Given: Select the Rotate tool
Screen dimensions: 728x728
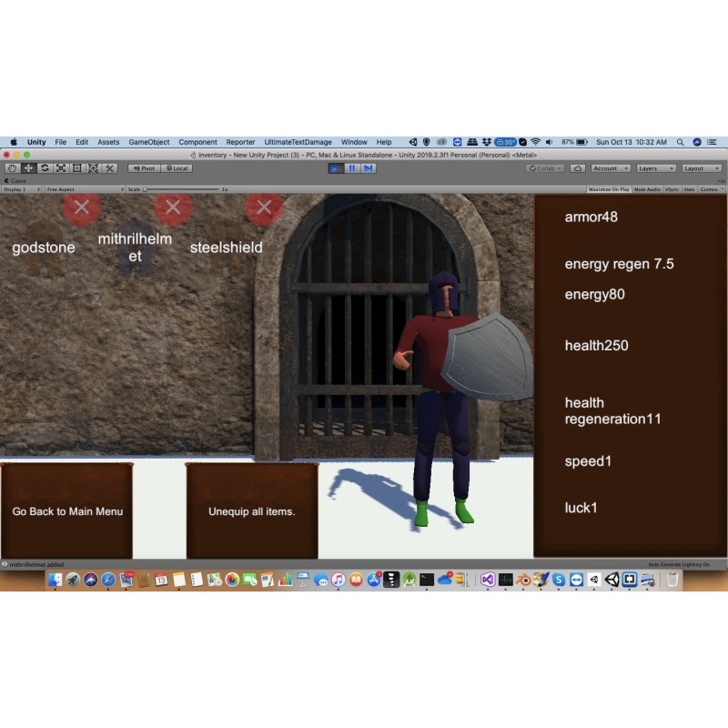Looking at the screenshot, I should coord(45,168).
